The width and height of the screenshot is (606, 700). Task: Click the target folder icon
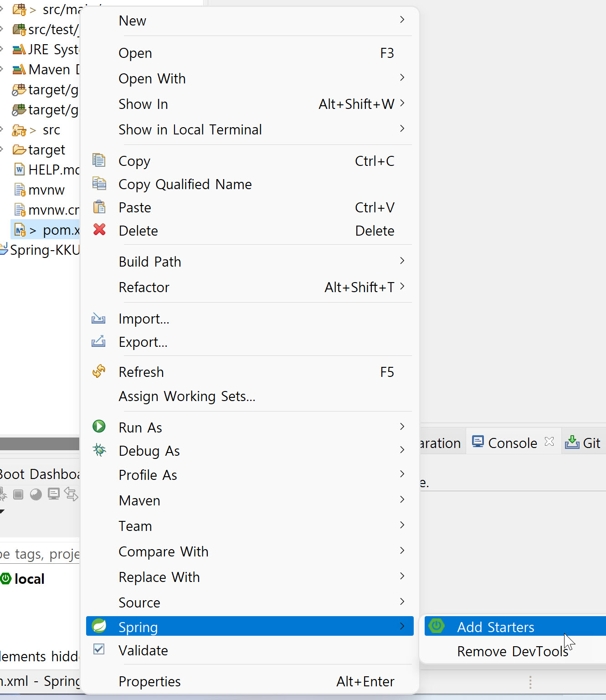pyautogui.click(x=20, y=149)
